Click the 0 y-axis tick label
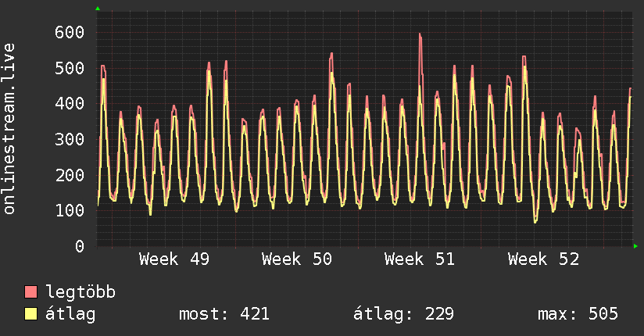The width and height of the screenshot is (644, 336). pyautogui.click(x=79, y=246)
